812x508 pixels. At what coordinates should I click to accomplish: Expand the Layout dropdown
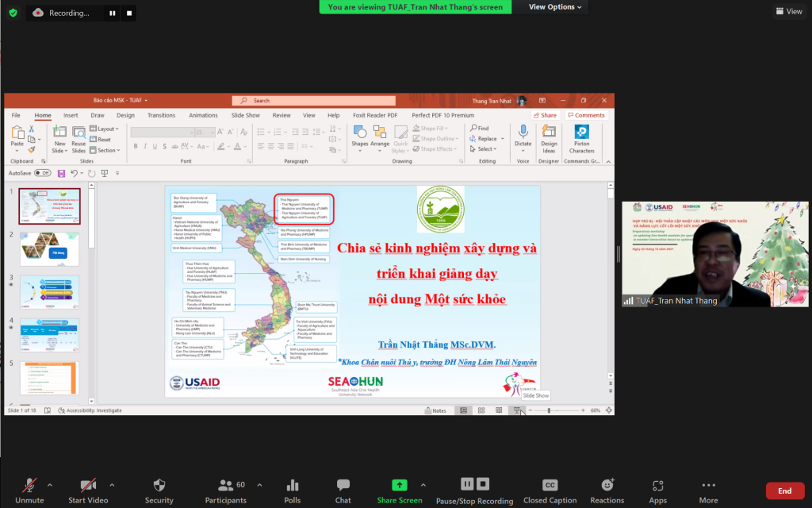click(x=106, y=129)
